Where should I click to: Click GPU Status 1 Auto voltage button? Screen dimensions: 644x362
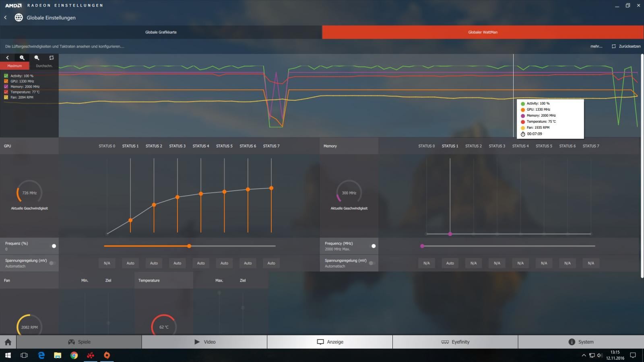click(130, 263)
